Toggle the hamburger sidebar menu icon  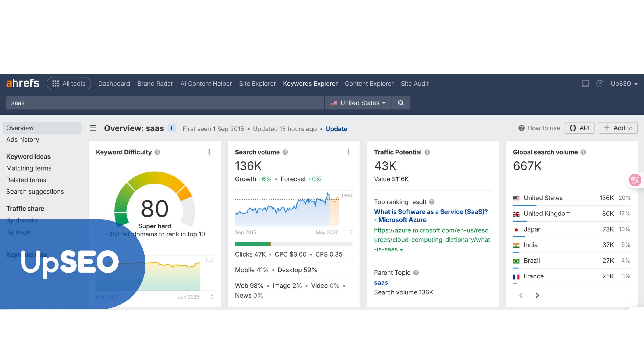(93, 128)
